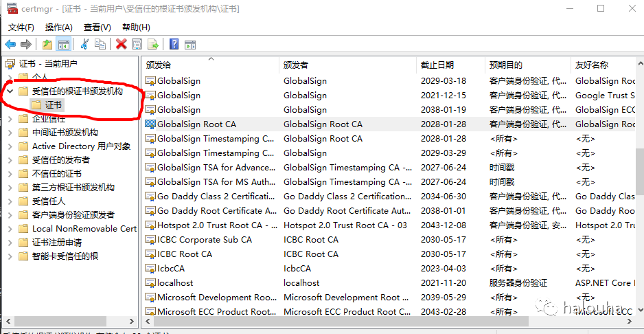Click certificate icon beside GlobalSign TSA for MS Auth...
The image size is (644, 334).
[151, 182]
